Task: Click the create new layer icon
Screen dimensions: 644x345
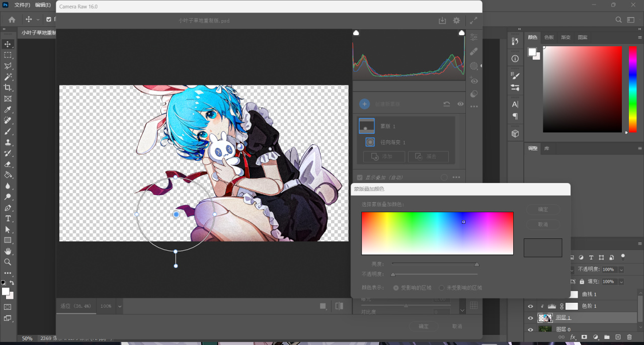Action: click(618, 337)
